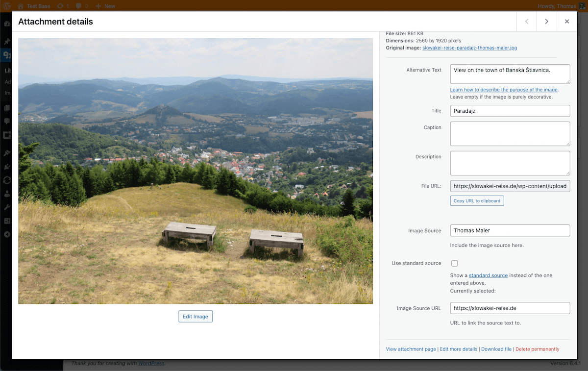Image resolution: width=588 pixels, height=371 pixels.
Task: Open 'Learn how to describe the purpose' link
Action: point(504,90)
